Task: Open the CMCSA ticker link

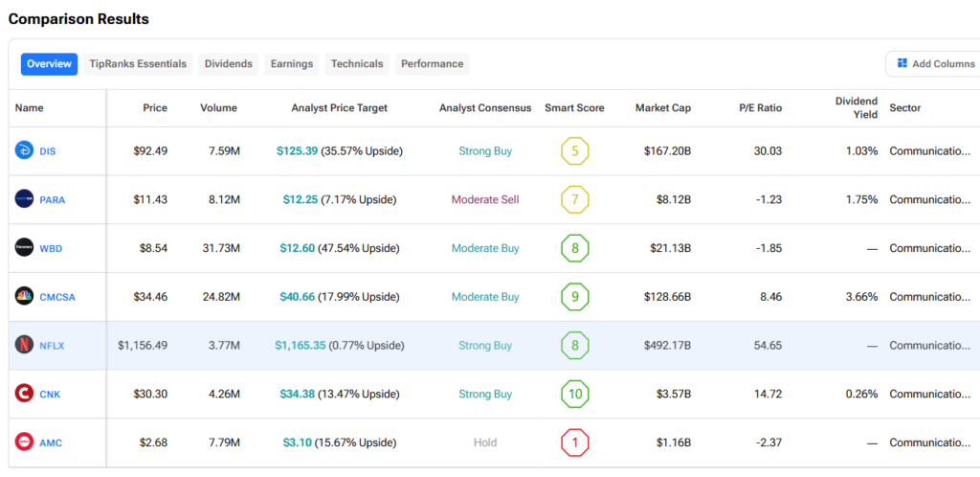Action: pos(57,297)
